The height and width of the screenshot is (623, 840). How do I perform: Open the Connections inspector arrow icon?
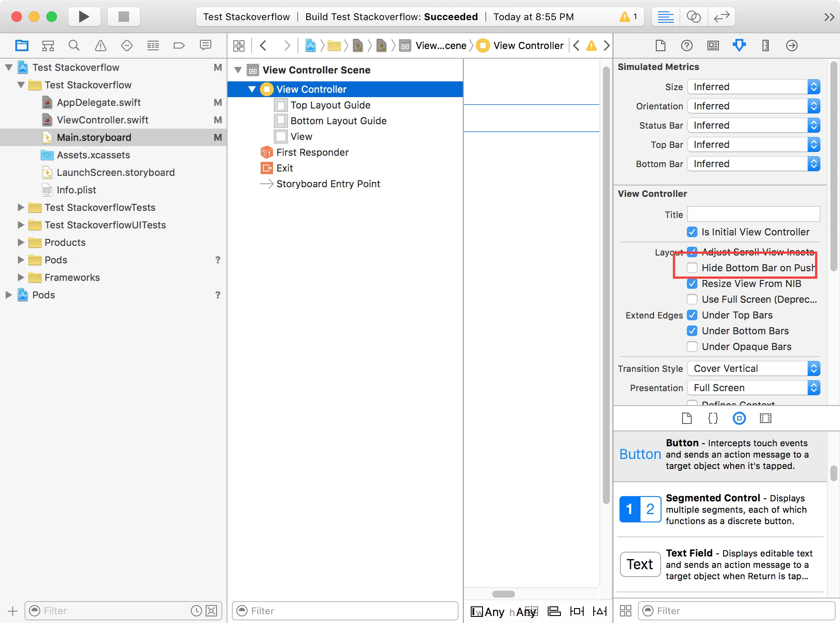click(792, 45)
